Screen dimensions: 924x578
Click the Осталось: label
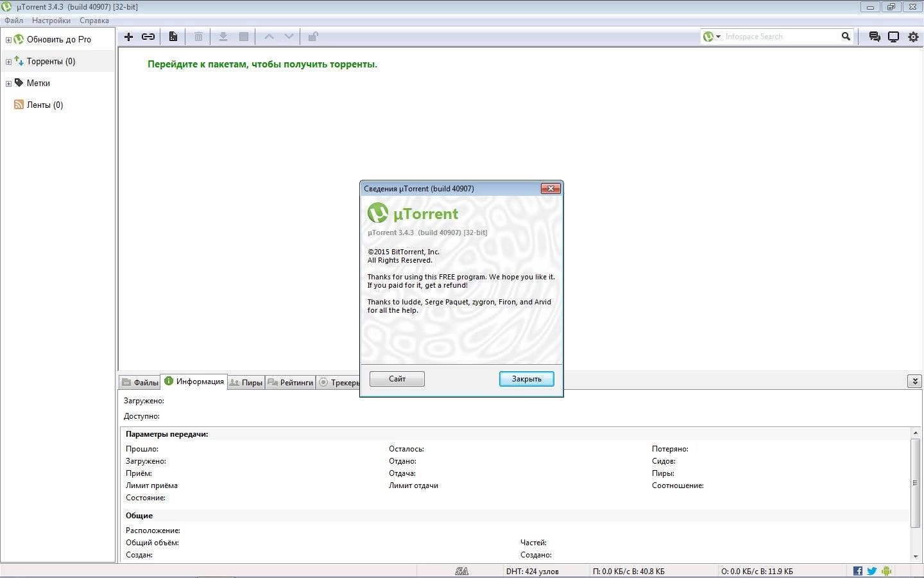[406, 449]
